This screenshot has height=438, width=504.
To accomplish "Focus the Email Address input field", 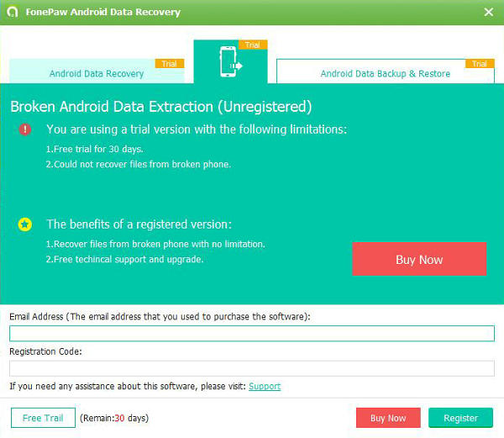I will click(252, 334).
